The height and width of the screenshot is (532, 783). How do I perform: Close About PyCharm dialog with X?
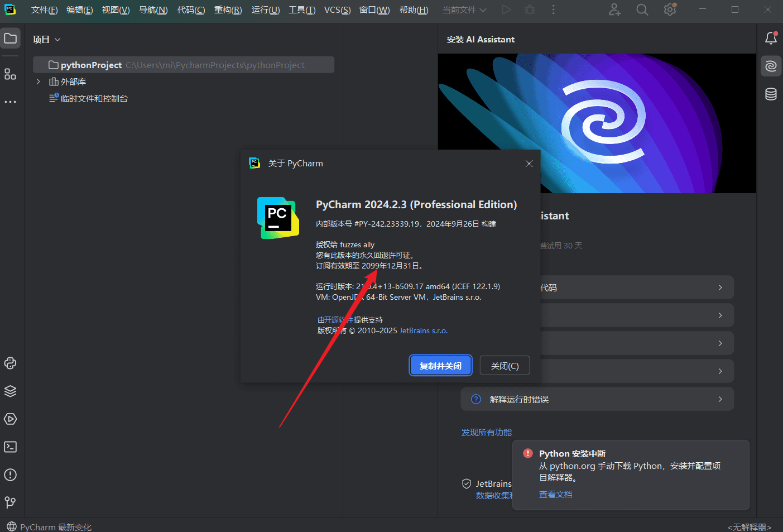[x=529, y=164]
